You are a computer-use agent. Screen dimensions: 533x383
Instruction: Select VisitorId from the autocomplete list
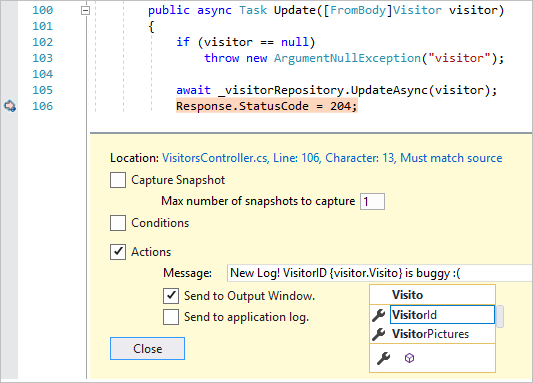click(442, 315)
